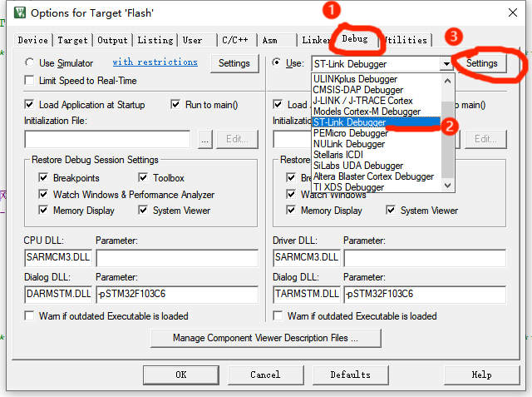The image size is (532, 397).
Task: Toggle simulator Run to main() checkbox
Action: pyautogui.click(x=175, y=104)
